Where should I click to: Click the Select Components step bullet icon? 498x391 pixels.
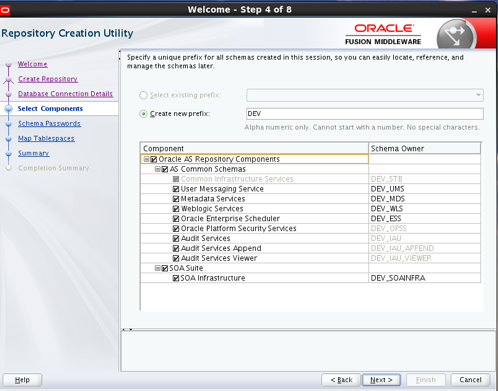[9, 109]
